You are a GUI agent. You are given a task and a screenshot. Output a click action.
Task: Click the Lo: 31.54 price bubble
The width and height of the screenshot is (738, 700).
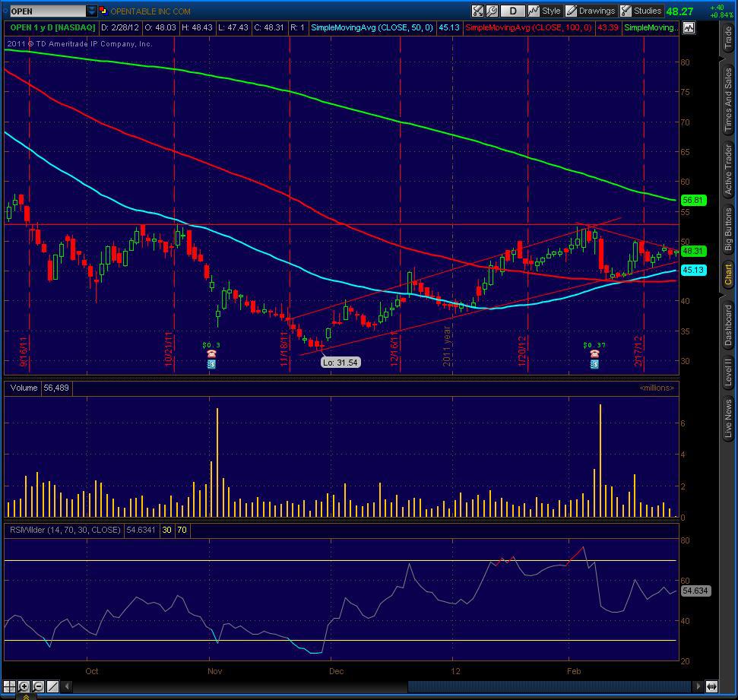coord(340,363)
